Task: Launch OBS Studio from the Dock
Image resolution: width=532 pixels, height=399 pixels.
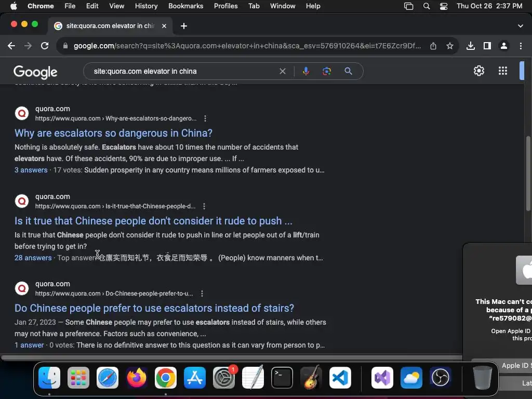Action: (441, 378)
